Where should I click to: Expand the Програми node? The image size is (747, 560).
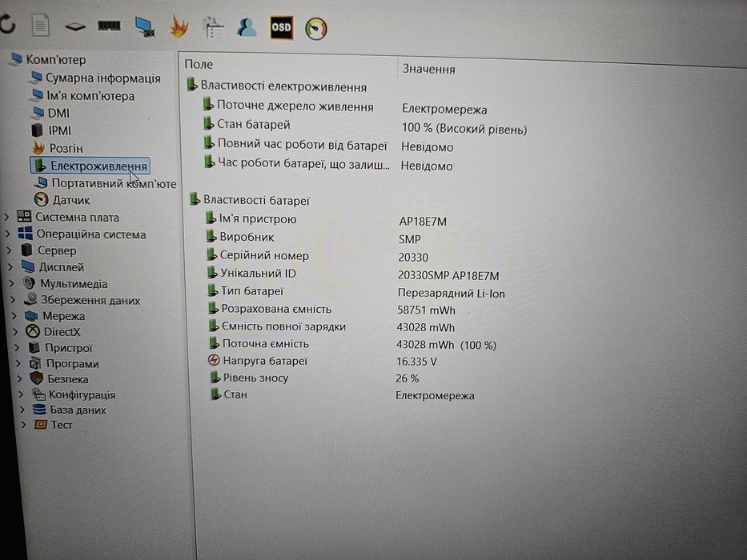[18, 363]
